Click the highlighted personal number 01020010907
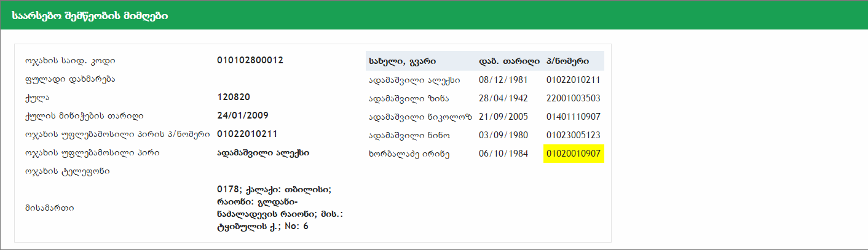 (x=573, y=154)
